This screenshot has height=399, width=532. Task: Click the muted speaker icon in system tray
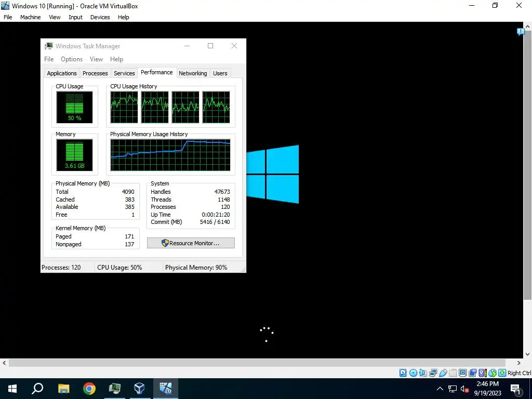tap(464, 389)
